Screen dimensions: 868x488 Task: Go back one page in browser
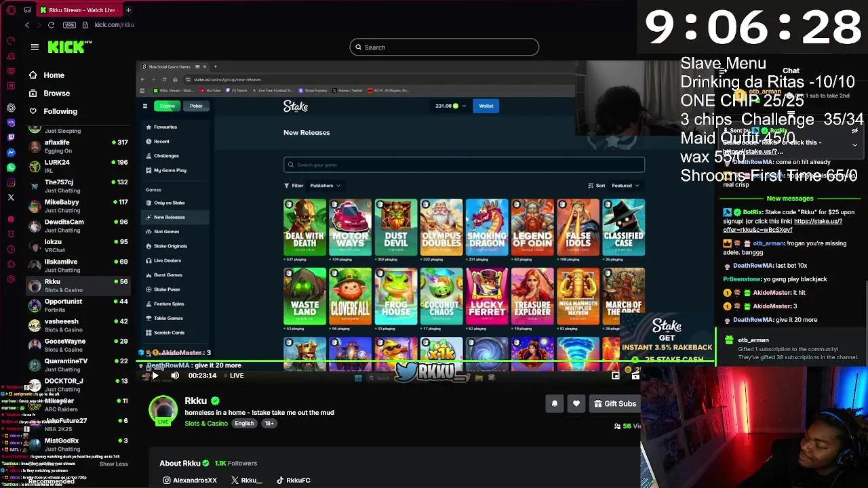(27, 25)
